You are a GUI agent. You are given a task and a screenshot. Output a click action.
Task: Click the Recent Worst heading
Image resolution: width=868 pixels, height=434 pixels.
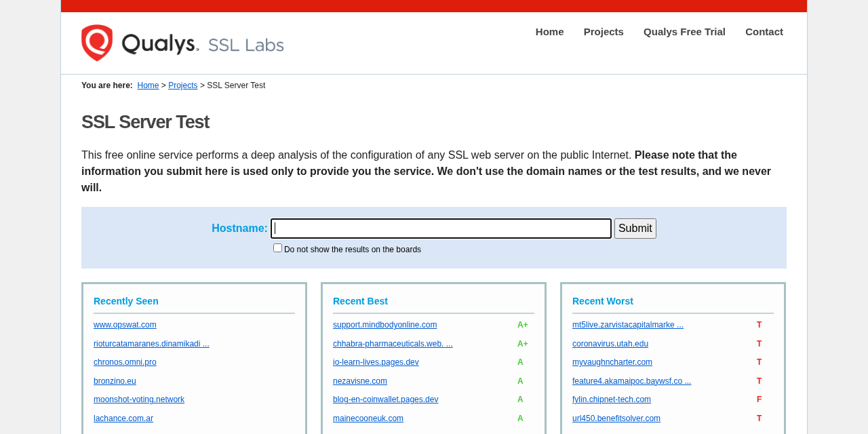(x=603, y=301)
